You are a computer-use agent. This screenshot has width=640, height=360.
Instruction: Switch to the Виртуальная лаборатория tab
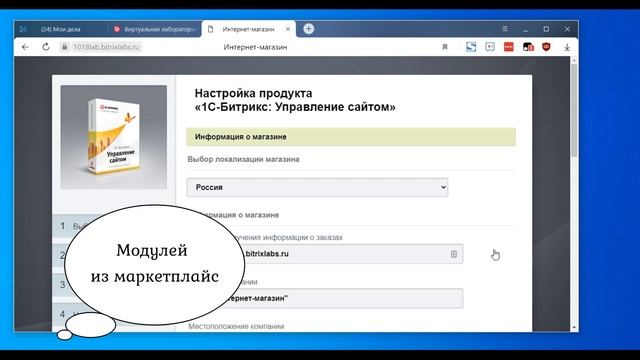pos(155,29)
